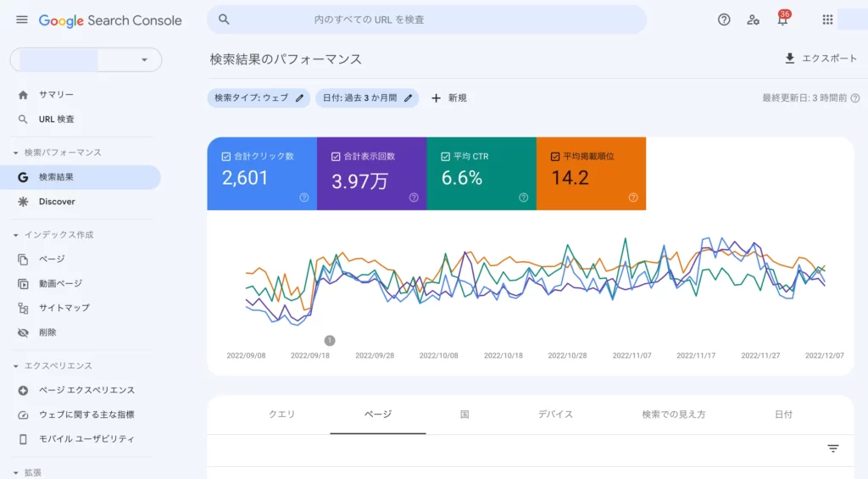Edit the 日付: 過去3か月間 filter pencil icon
Viewport: 868px width, 479px height.
pyautogui.click(x=408, y=98)
